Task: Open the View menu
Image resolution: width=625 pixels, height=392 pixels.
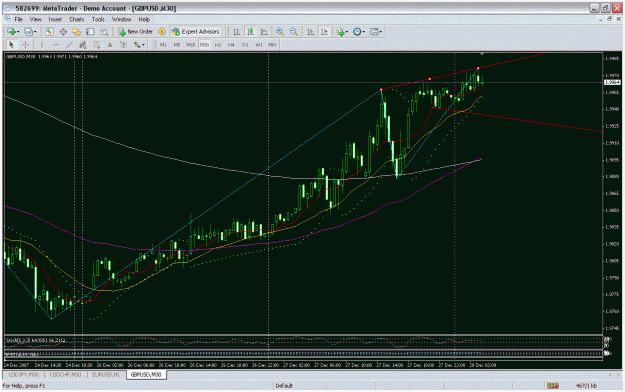Action: tap(35, 19)
